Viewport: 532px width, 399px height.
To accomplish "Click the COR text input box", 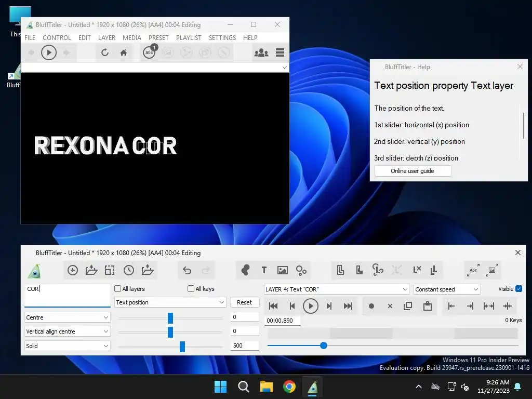I will click(67, 295).
